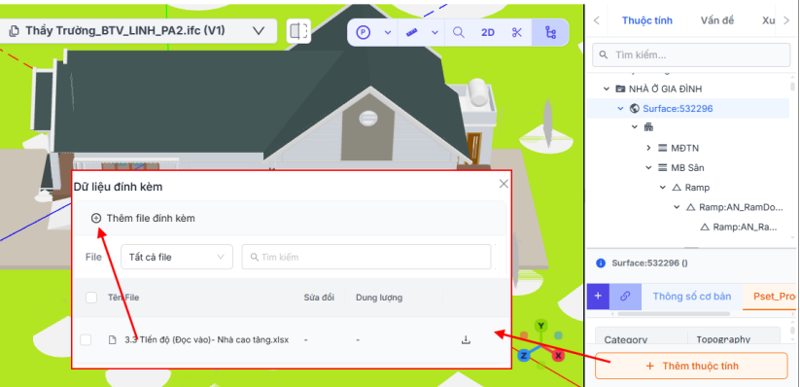Viewport: 800px width, 387px height.
Task: Tick the select-all checkbox in the file table header
Action: 91,297
